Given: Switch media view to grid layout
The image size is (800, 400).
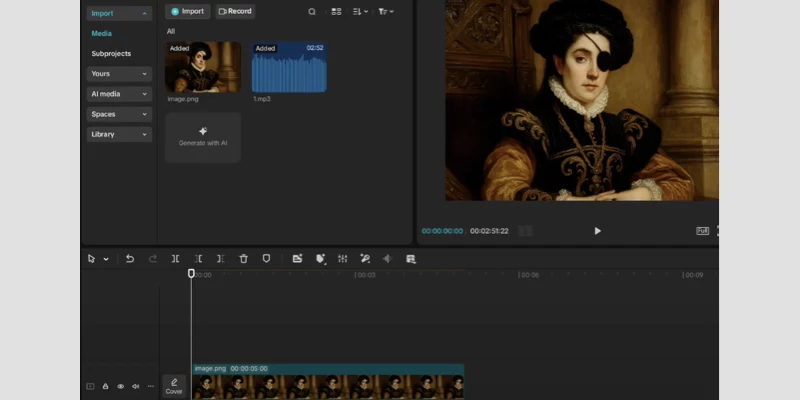Looking at the screenshot, I should click(x=336, y=12).
